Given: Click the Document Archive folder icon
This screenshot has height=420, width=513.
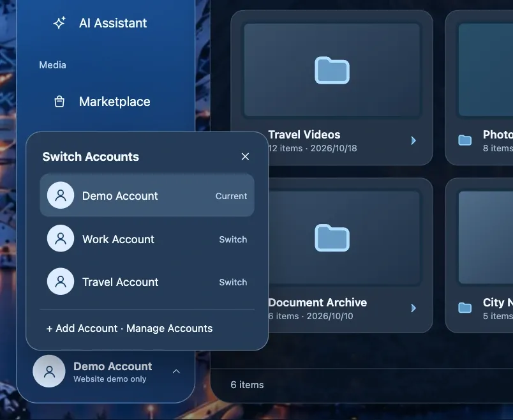Looking at the screenshot, I should click(332, 238).
